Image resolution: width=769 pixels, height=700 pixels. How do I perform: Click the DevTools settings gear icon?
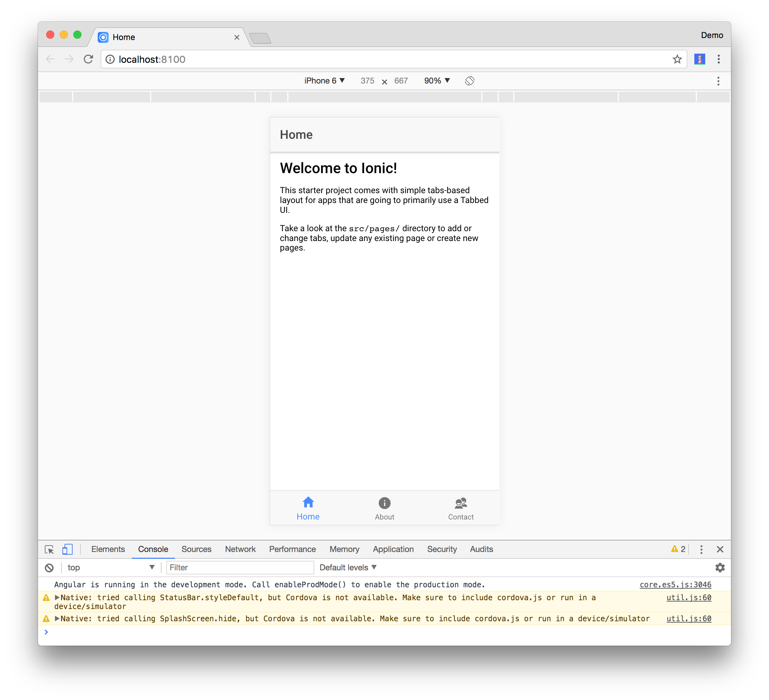point(720,567)
